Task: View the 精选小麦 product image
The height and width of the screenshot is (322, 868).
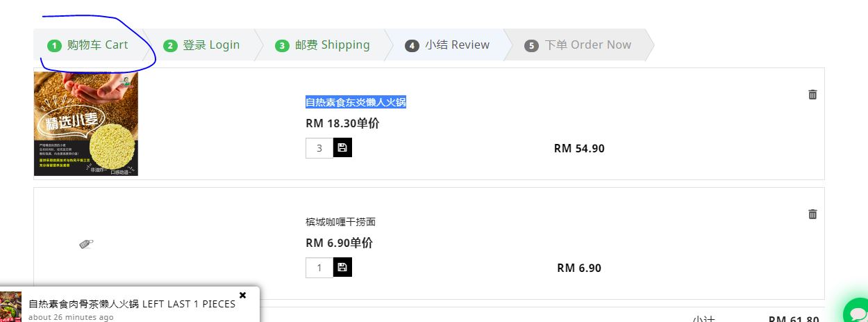Action: tap(86, 124)
